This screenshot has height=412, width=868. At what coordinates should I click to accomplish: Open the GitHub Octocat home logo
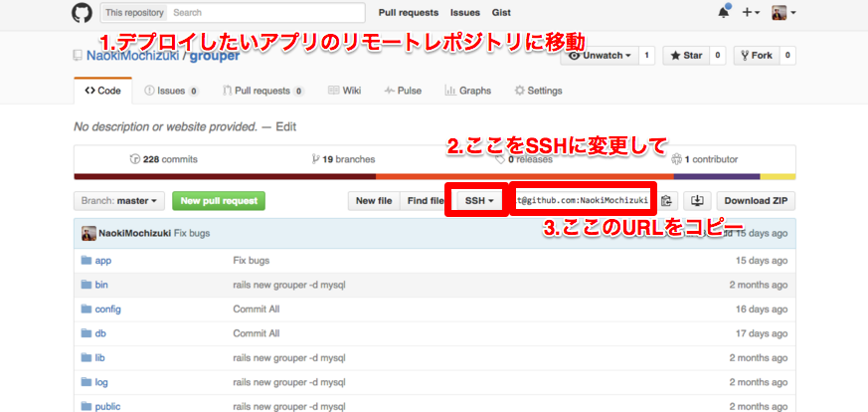(x=83, y=13)
